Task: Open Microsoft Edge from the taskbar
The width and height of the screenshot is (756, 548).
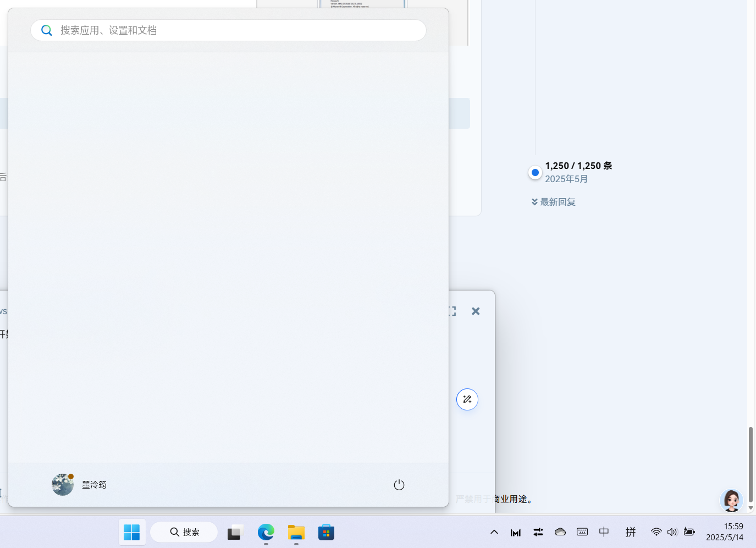Action: 266,532
